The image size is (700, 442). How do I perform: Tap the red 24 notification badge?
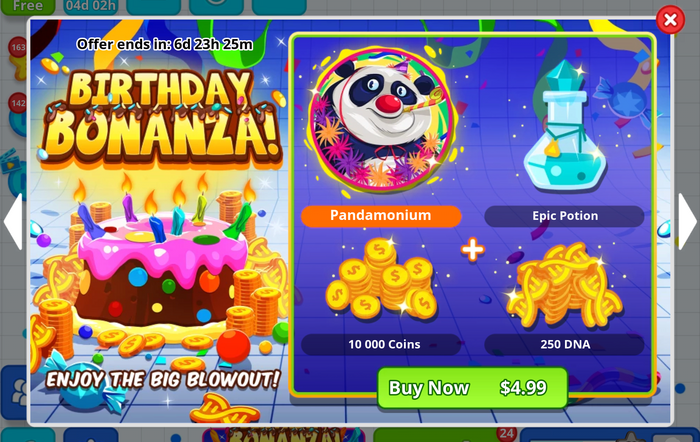(x=507, y=433)
